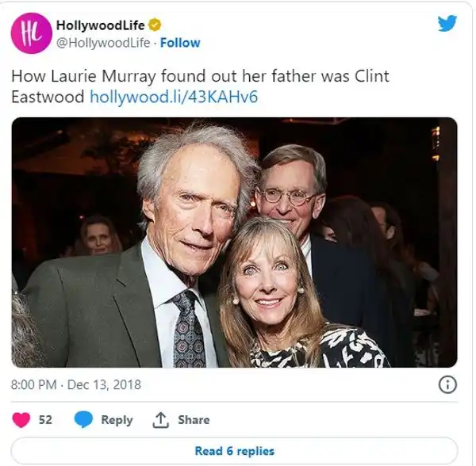
Task: Click the Reply text label
Action: (x=117, y=420)
